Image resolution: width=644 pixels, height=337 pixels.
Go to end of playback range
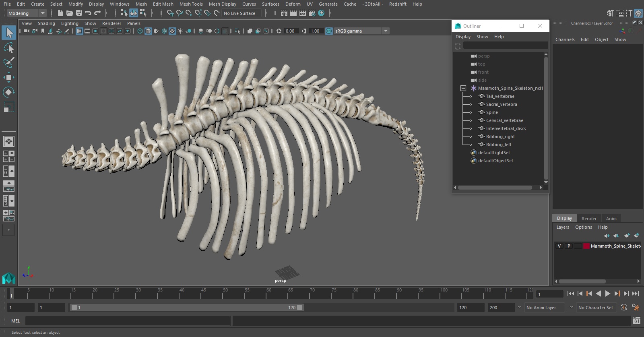click(636, 294)
